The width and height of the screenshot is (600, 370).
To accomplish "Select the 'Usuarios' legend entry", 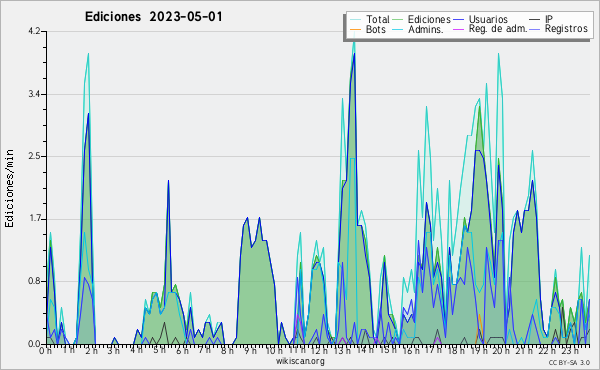I will (488, 19).
